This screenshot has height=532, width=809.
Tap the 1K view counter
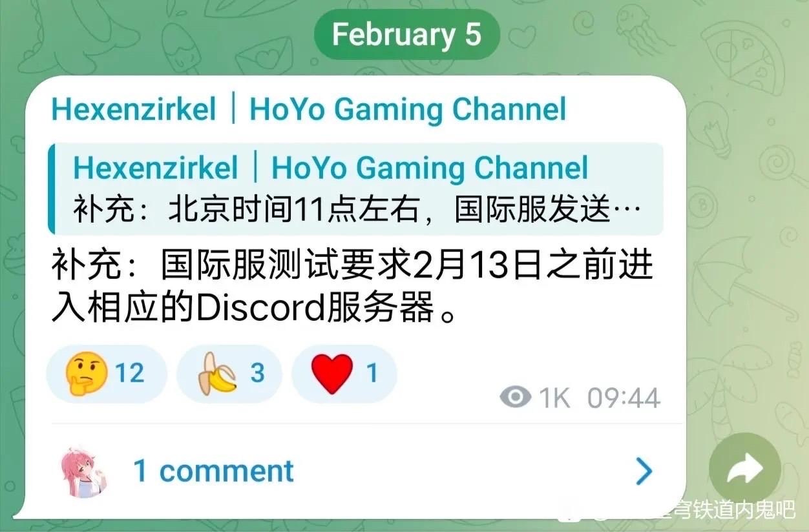[555, 398]
